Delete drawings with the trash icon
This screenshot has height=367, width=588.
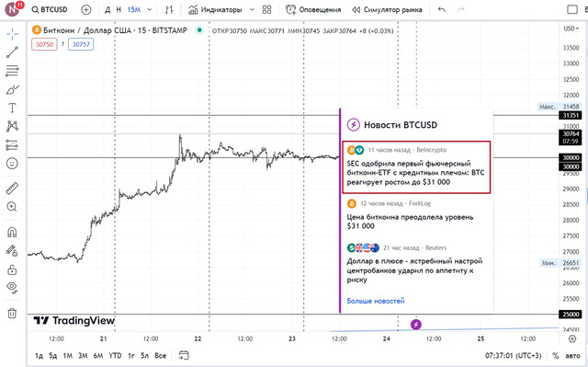pyautogui.click(x=12, y=313)
